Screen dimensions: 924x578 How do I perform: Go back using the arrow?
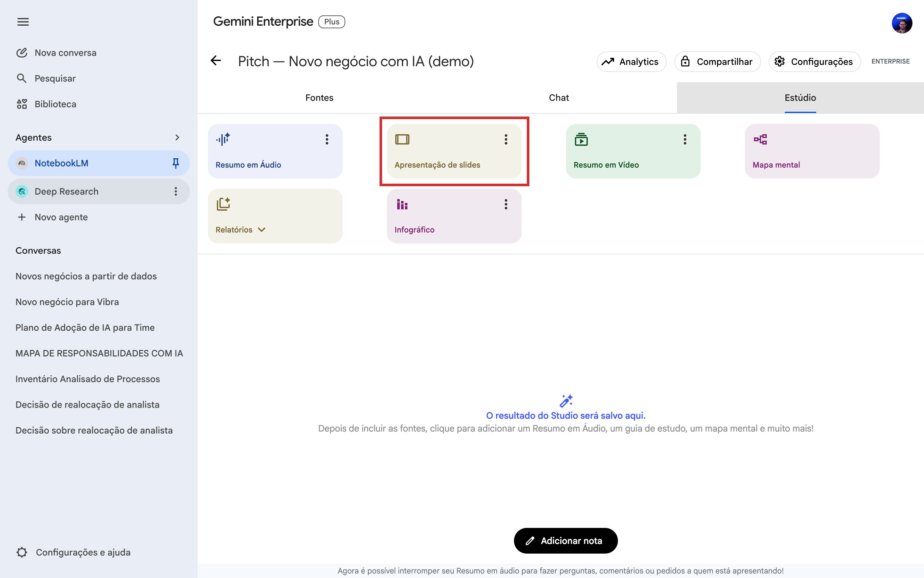pos(216,61)
